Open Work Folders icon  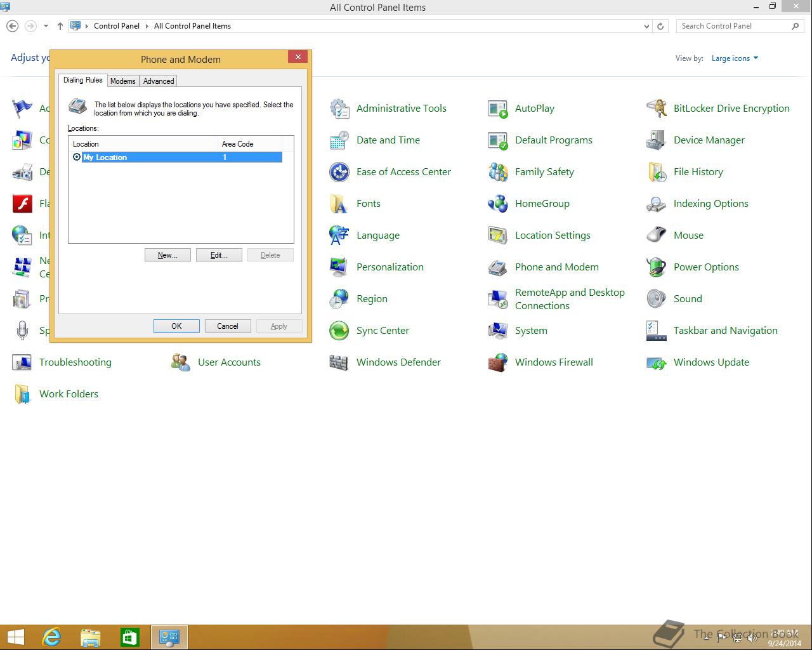pos(22,394)
